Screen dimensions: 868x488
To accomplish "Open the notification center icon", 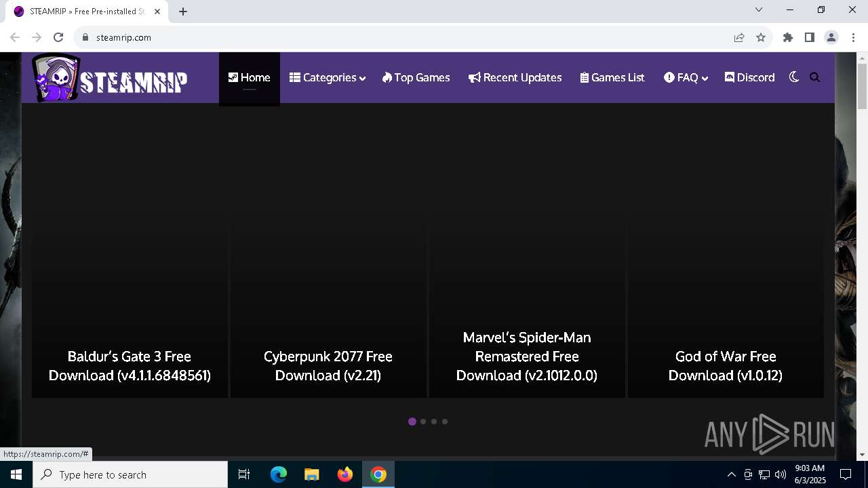I will [x=846, y=474].
